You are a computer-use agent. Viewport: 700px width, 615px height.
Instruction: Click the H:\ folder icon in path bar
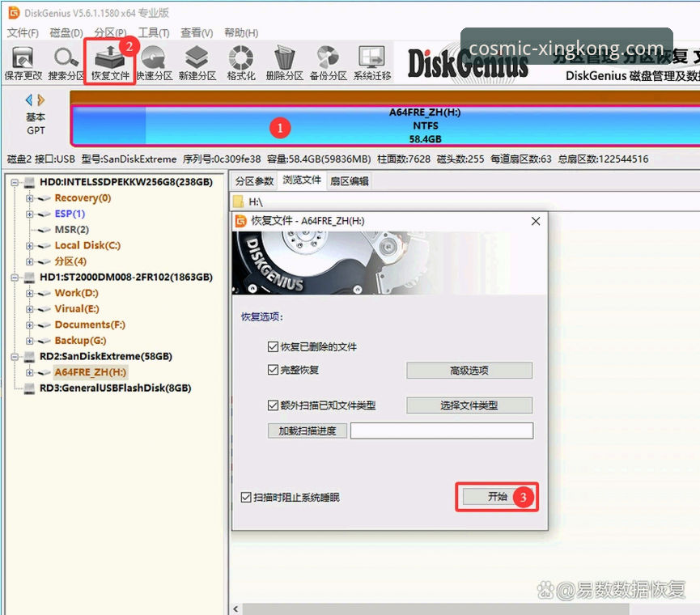pyautogui.click(x=239, y=201)
